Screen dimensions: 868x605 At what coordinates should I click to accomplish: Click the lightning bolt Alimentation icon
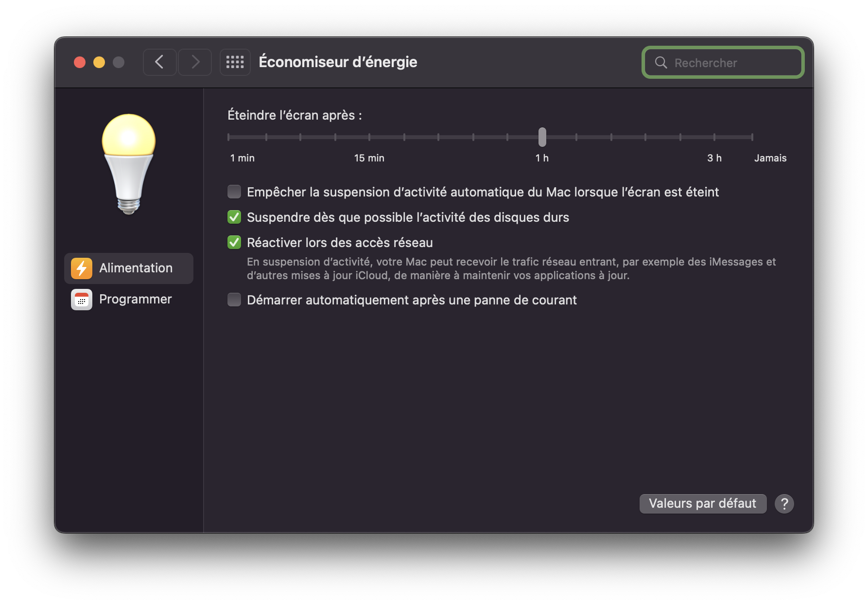click(x=81, y=268)
